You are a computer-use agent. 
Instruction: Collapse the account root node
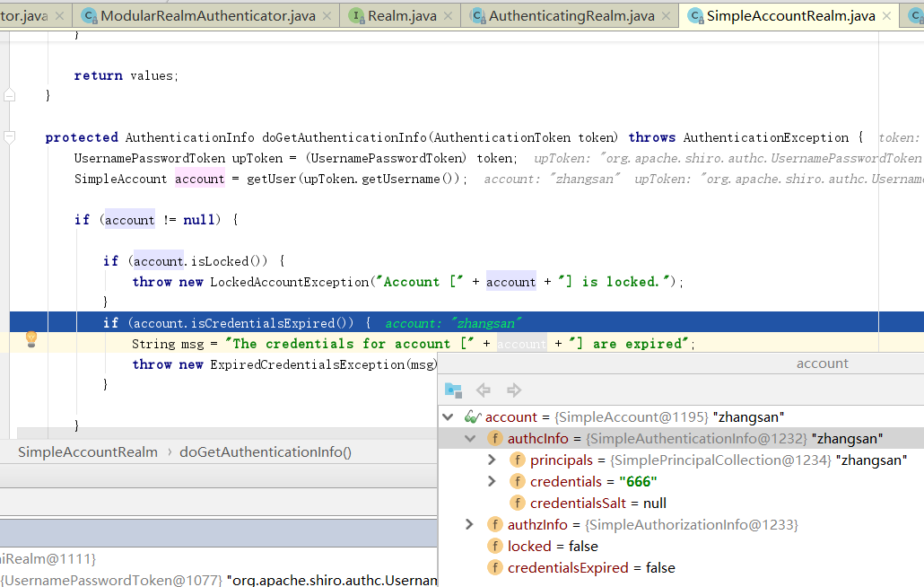(448, 417)
